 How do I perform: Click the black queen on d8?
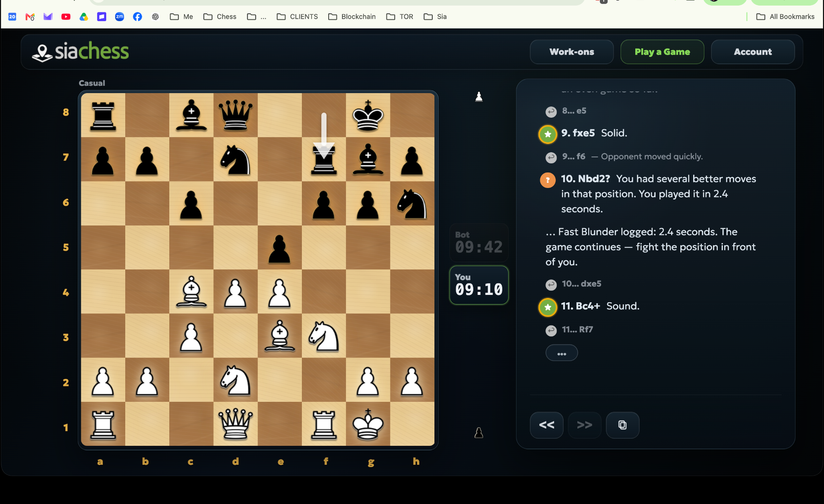click(x=235, y=115)
